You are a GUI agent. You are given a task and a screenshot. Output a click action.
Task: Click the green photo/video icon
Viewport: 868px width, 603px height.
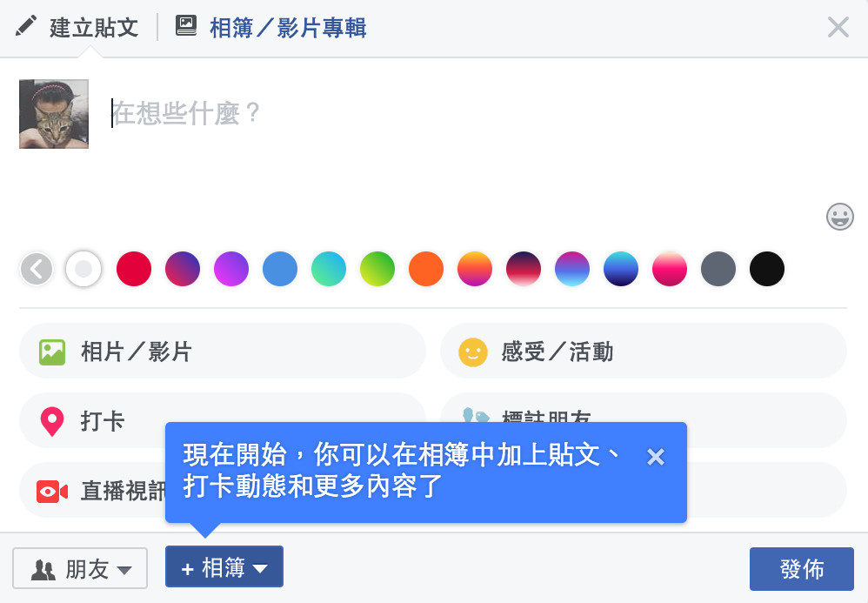(x=52, y=352)
